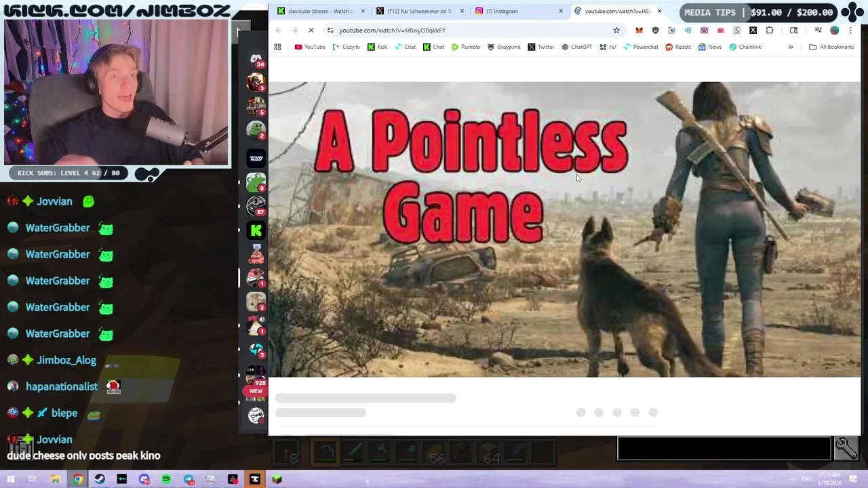Open the Kick bookmark
This screenshot has height=488, width=868.
(378, 47)
